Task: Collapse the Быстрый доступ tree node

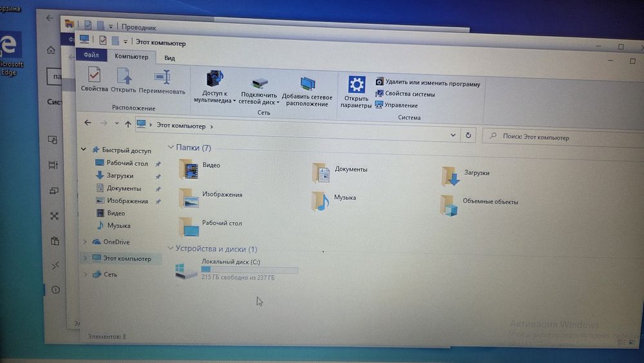Action: [x=83, y=149]
